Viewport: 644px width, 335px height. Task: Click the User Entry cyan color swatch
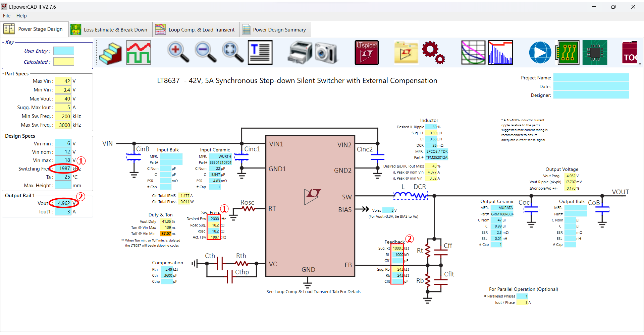63,51
